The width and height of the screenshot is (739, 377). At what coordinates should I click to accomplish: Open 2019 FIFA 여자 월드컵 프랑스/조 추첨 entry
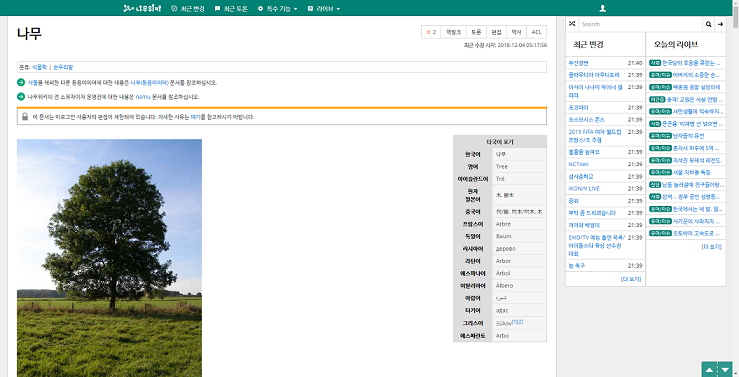click(x=595, y=136)
